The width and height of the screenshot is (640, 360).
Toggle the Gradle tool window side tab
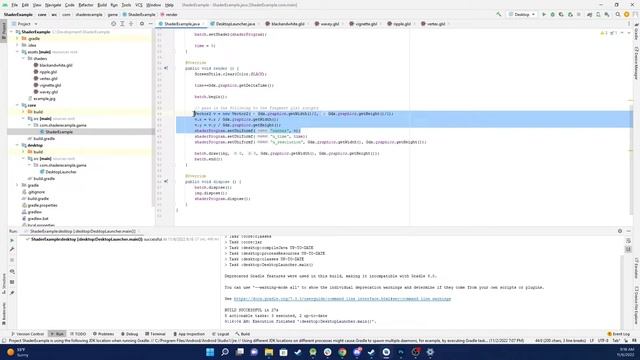coord(636,31)
